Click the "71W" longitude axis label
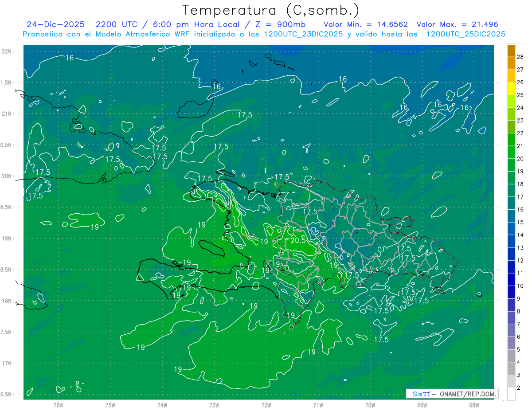Viewport: 532px width, 411px height. point(318,405)
